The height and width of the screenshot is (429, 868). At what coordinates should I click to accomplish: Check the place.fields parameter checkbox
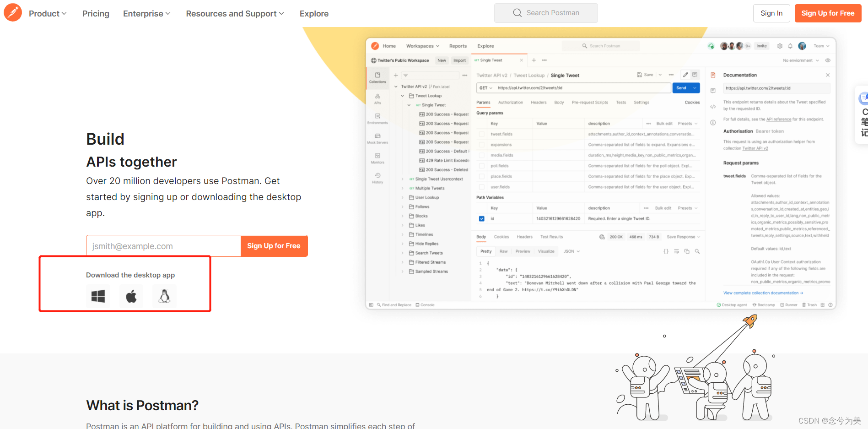[481, 176]
